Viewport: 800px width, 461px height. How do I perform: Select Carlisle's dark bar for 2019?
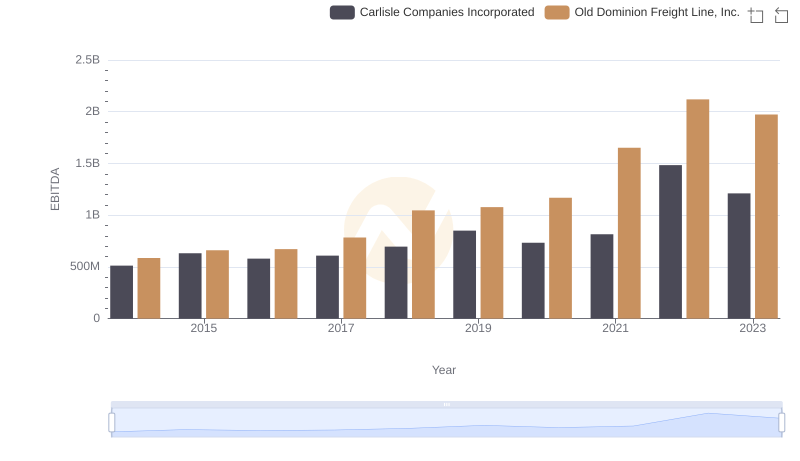point(464,275)
